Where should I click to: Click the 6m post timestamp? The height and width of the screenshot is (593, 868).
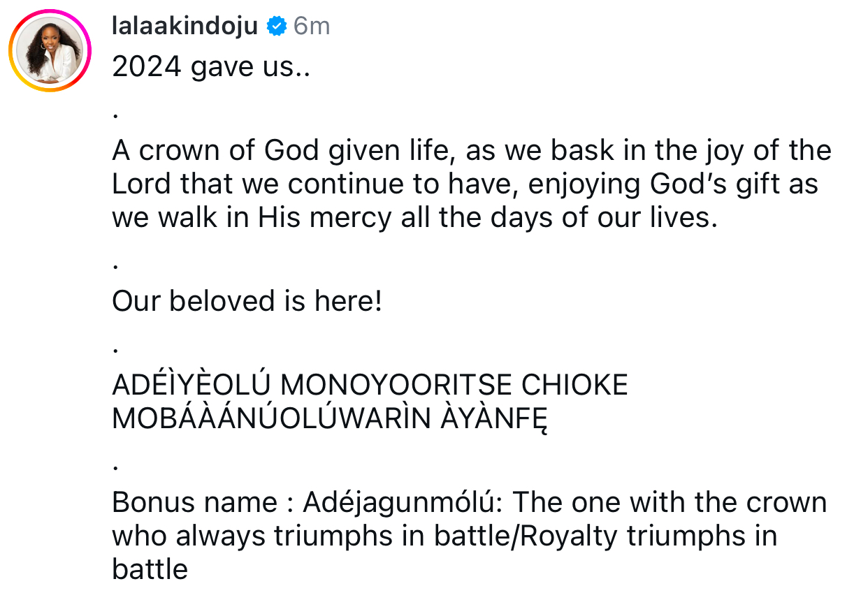coord(312,27)
